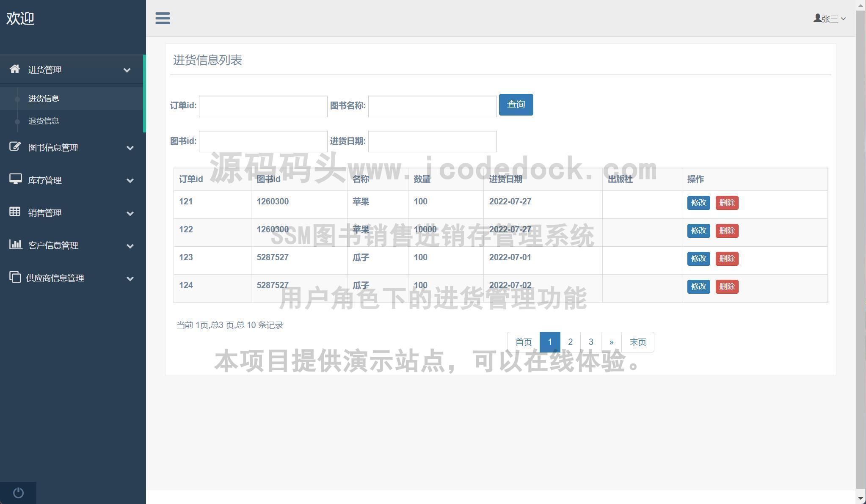Click the 订单id input field
This screenshot has width=866, height=504.
point(263,106)
